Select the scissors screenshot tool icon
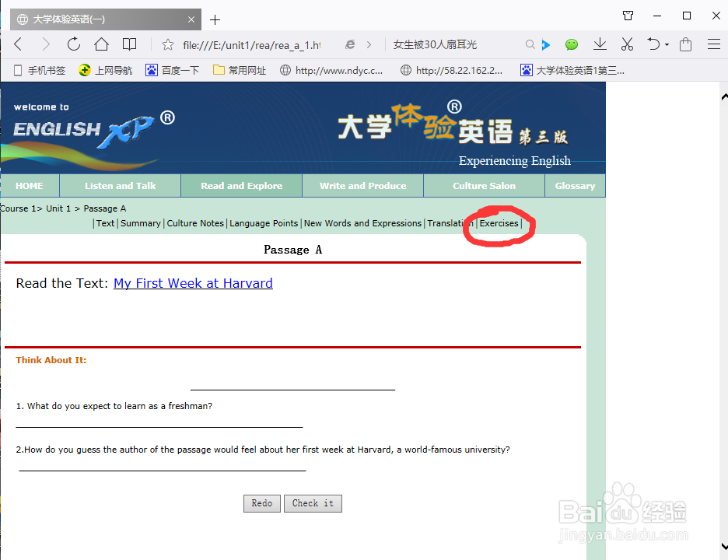728x560 pixels. point(627,44)
